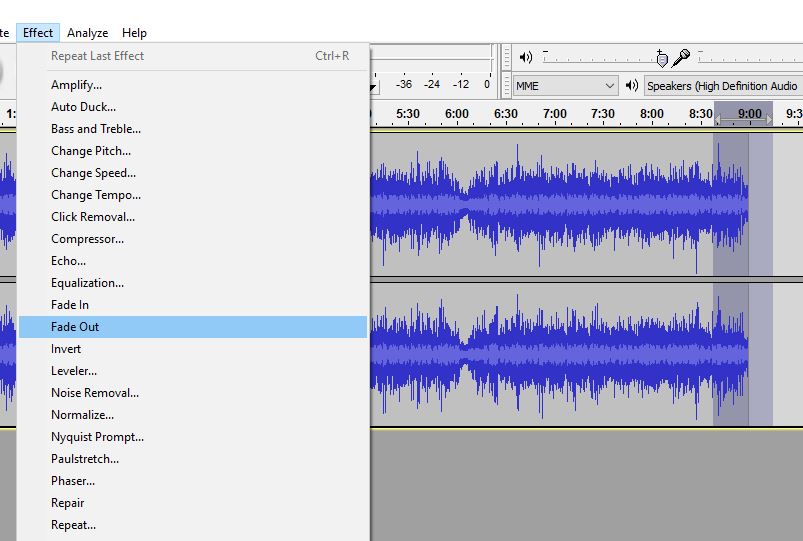The height and width of the screenshot is (541, 803).
Task: Select Equalization... in the menu
Action: click(87, 283)
